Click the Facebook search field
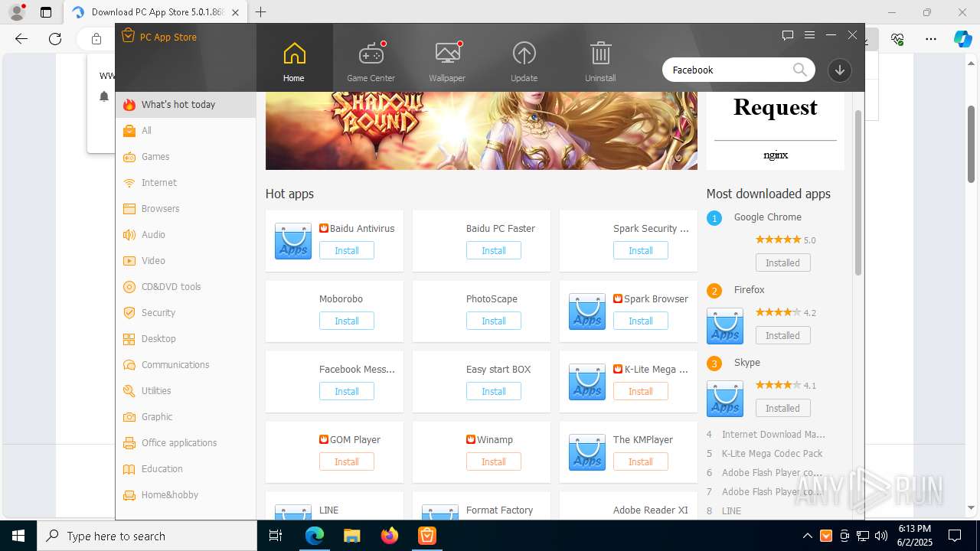 point(727,70)
